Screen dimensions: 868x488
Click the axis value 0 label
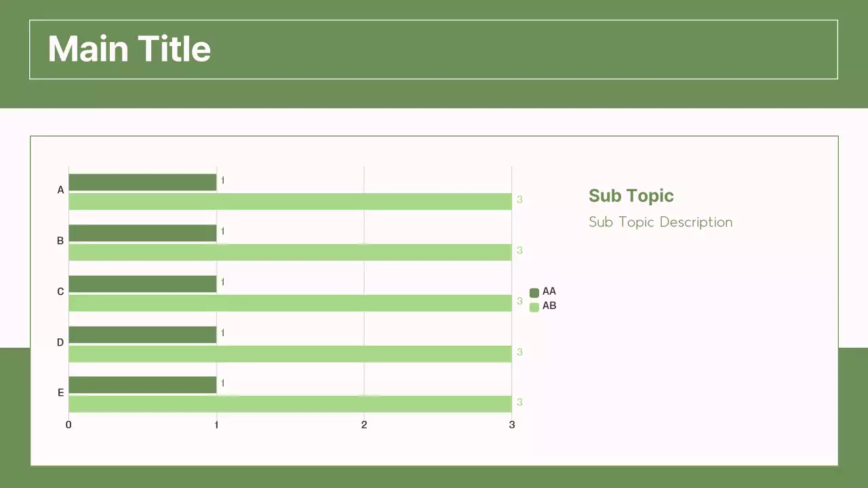pyautogui.click(x=68, y=425)
